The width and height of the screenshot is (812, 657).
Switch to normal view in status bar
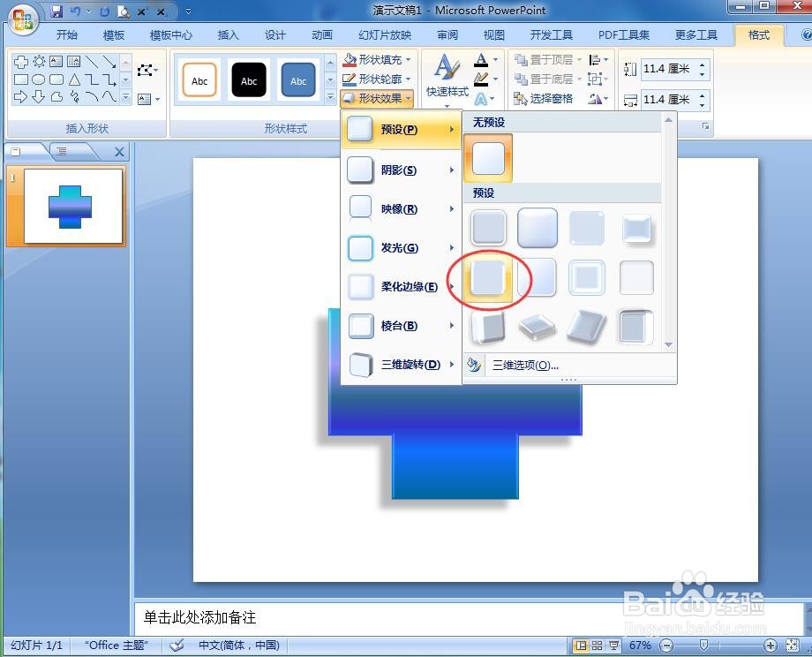point(581,646)
